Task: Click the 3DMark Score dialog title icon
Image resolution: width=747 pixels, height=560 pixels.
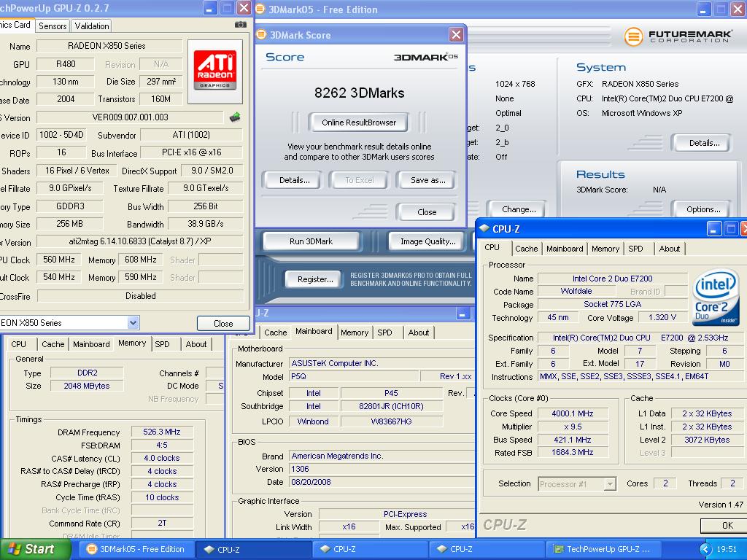Action: 261,34
